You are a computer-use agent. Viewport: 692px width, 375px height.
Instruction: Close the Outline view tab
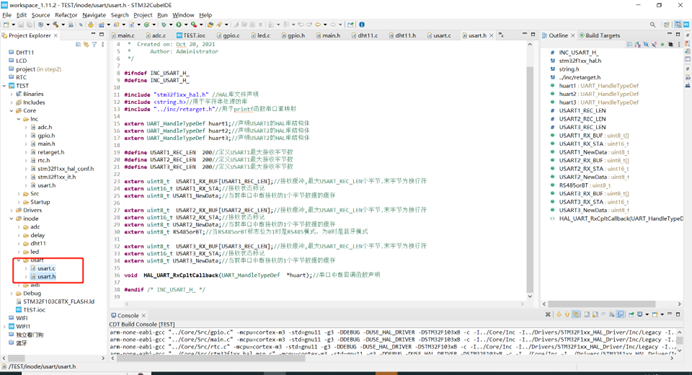point(572,35)
